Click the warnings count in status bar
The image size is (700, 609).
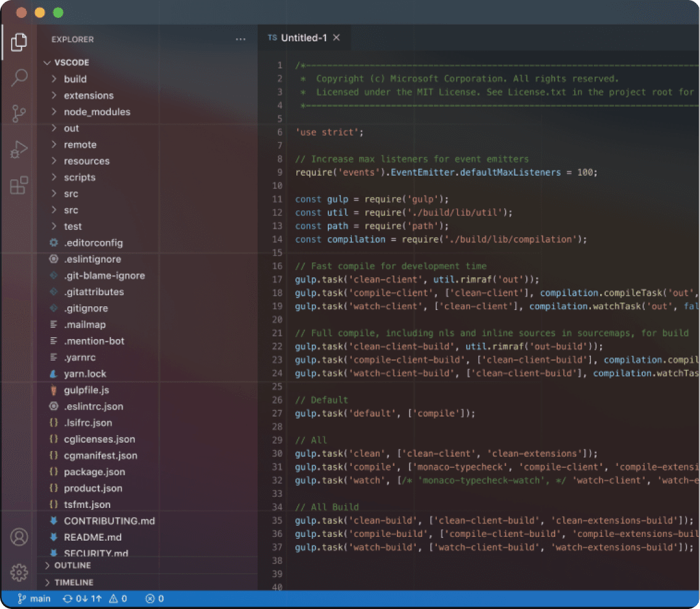point(118,599)
